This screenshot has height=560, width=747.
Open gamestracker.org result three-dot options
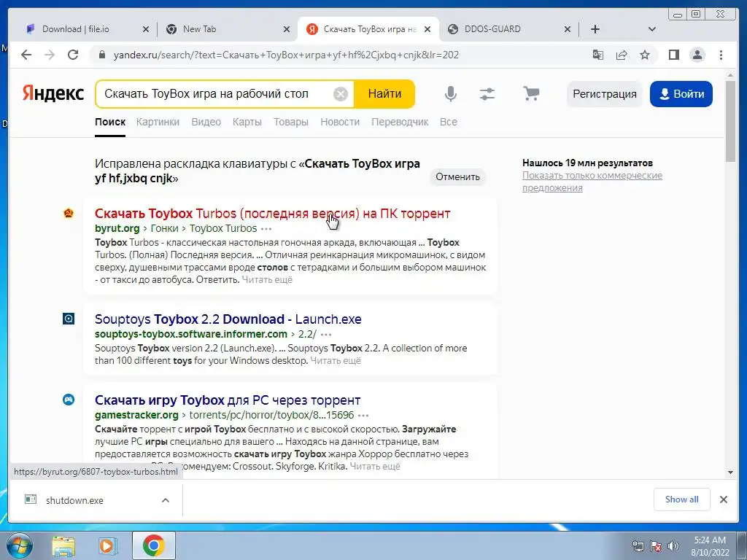pos(363,416)
